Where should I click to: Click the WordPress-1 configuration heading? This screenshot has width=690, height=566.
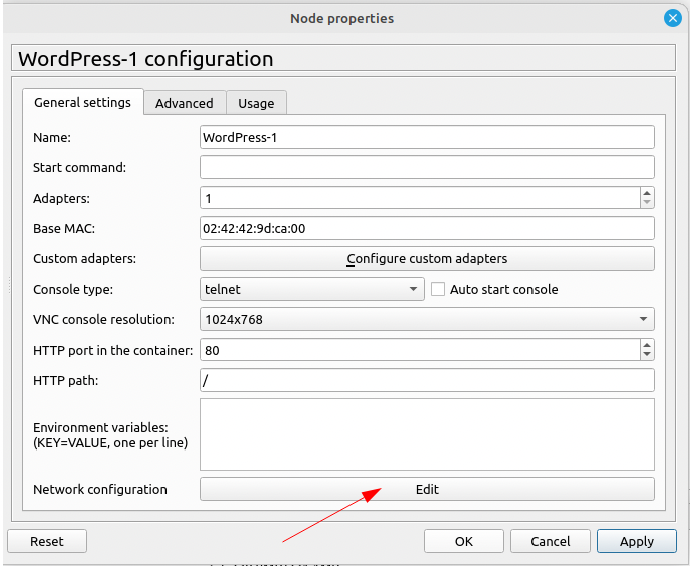[x=146, y=59]
